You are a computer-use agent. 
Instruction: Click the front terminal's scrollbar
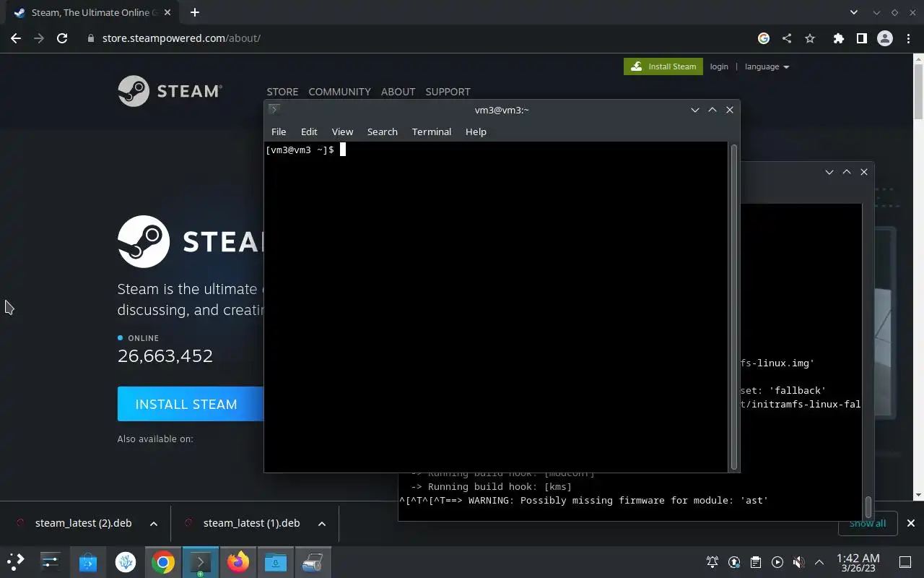734,306
